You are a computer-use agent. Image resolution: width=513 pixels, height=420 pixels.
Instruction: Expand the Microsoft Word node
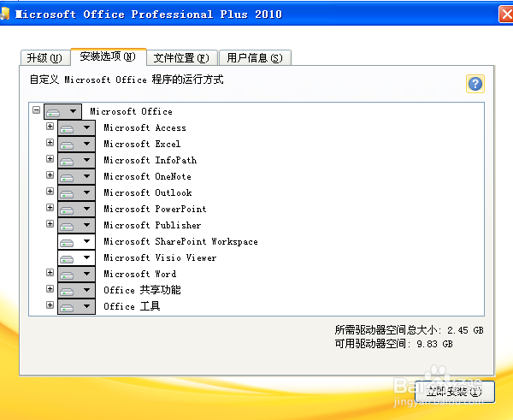click(x=50, y=272)
